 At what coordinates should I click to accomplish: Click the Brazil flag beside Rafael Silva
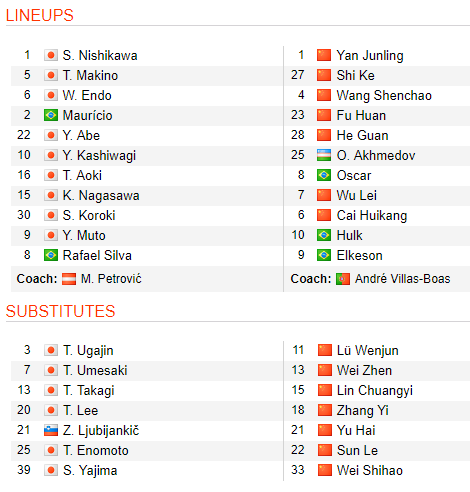tap(51, 255)
